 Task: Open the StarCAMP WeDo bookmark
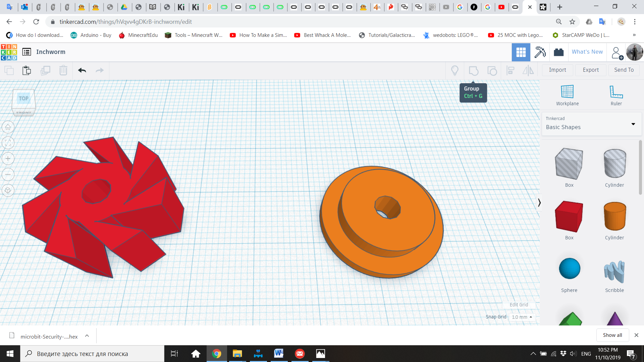581,35
